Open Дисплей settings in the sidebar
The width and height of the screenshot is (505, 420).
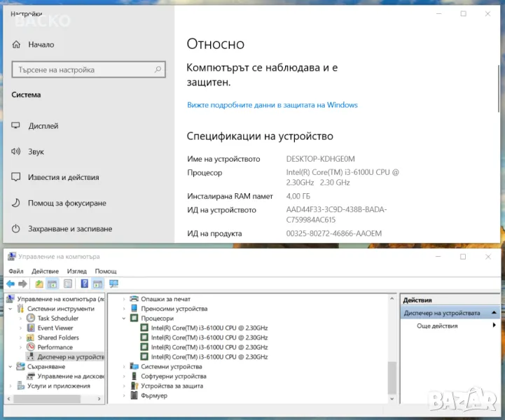tap(43, 127)
